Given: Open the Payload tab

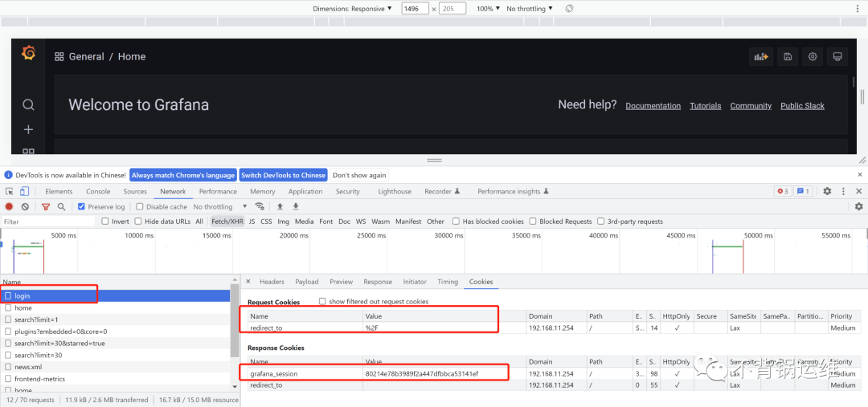Looking at the screenshot, I should pos(307,282).
